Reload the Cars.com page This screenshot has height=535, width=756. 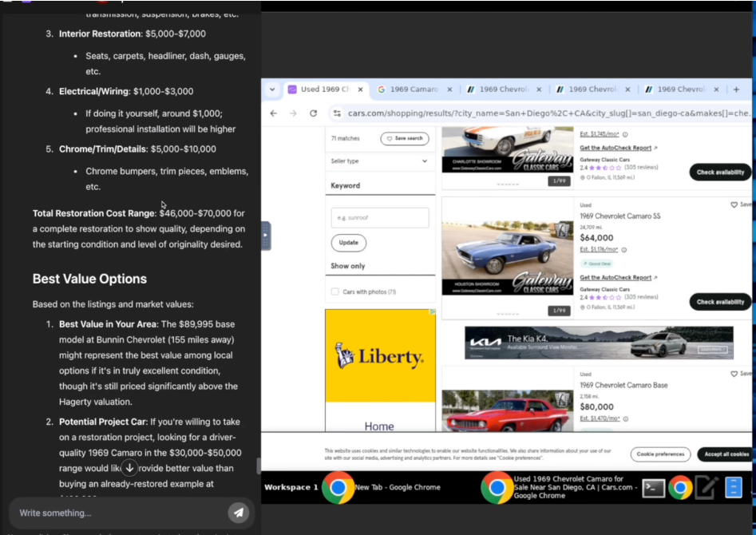314,113
